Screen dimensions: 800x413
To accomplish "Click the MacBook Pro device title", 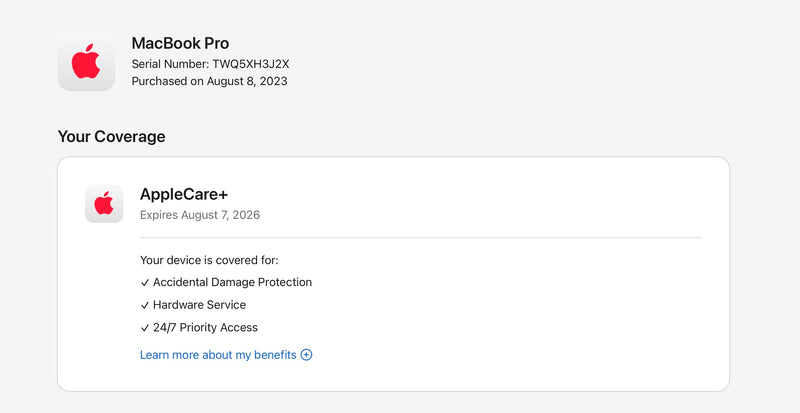I will click(x=180, y=43).
